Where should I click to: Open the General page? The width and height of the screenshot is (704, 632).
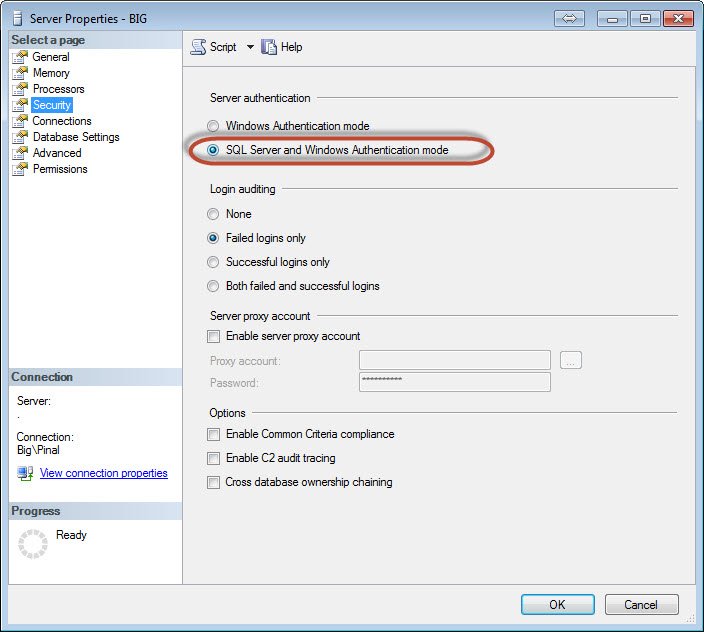point(51,57)
